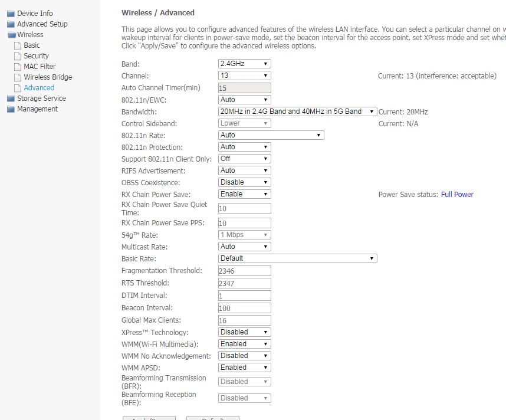Open the Channel dropdown
The image size is (506, 420).
coord(245,76)
